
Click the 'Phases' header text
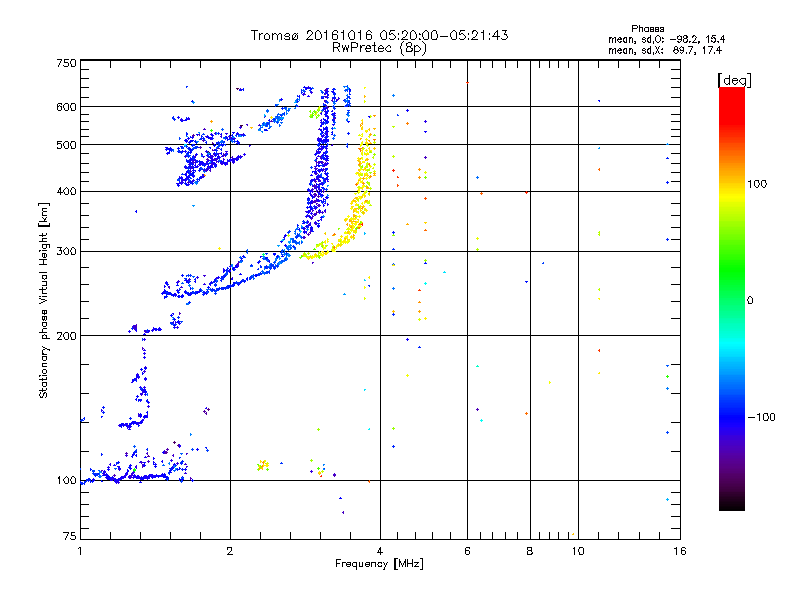click(x=647, y=29)
